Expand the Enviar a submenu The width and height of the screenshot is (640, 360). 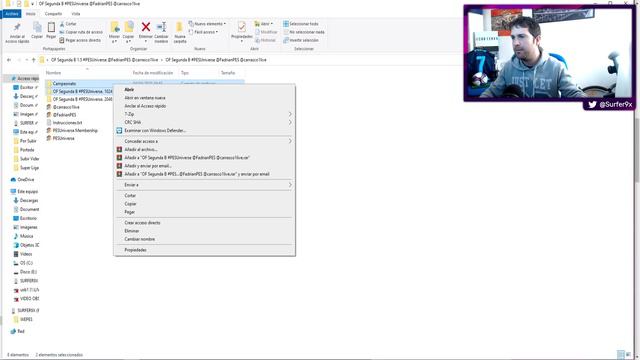coord(204,185)
